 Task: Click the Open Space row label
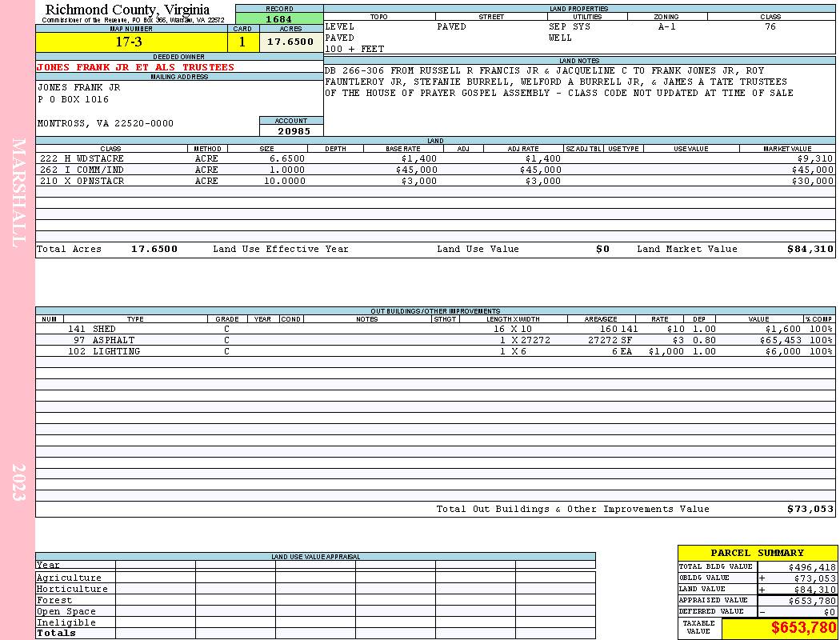pyautogui.click(x=66, y=612)
